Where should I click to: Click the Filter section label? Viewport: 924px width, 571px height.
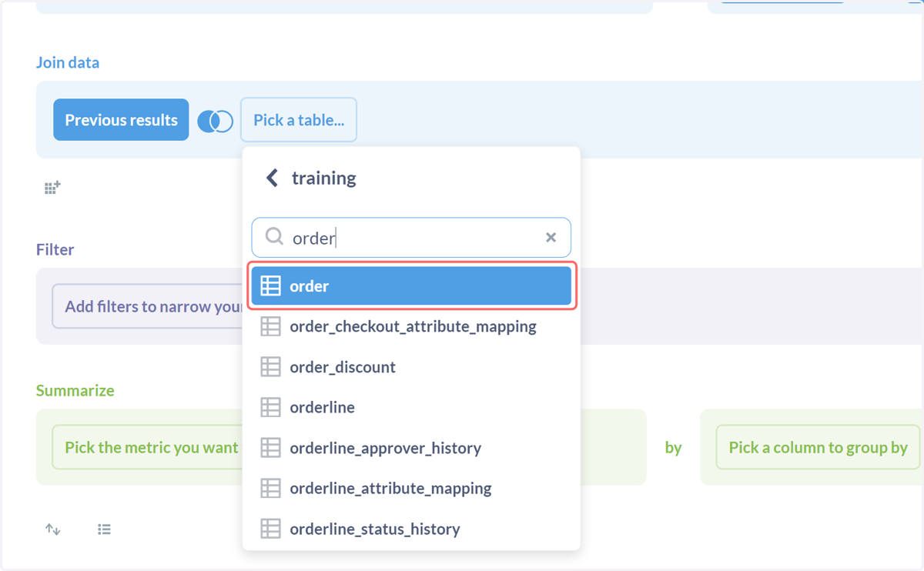pyautogui.click(x=55, y=250)
